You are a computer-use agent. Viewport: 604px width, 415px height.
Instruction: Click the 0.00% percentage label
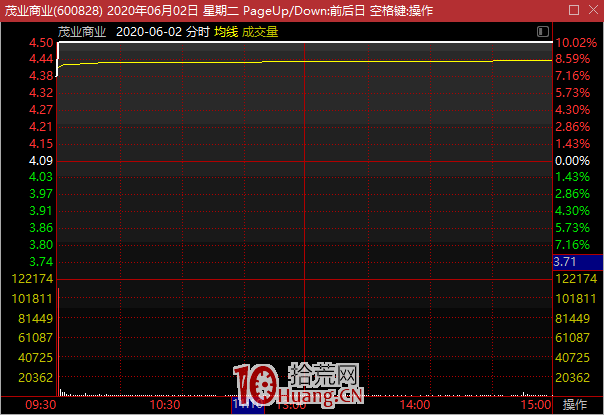(572, 161)
